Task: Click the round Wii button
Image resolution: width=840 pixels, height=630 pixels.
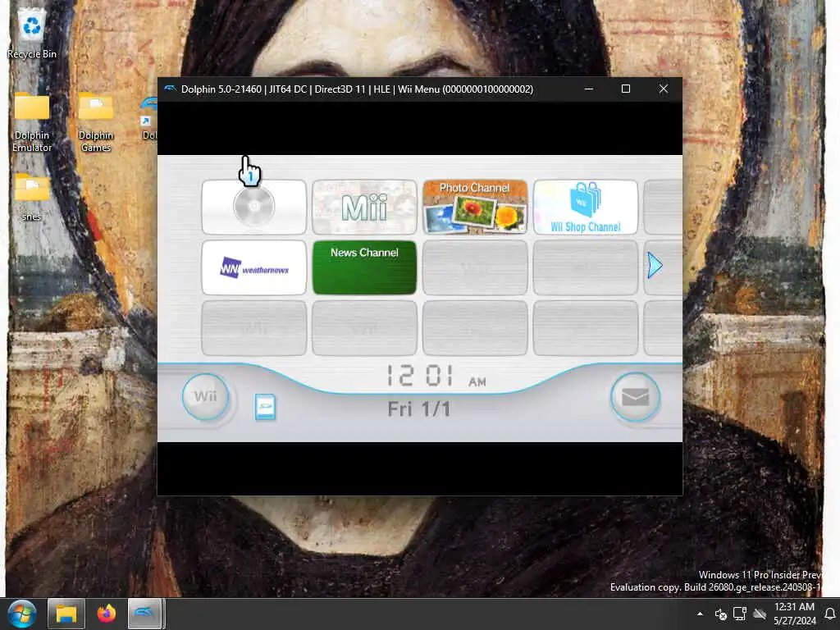Action: pos(206,397)
